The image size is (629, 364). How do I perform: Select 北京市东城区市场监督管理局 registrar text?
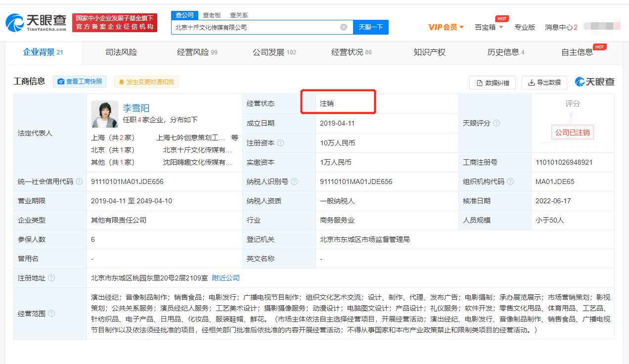[x=365, y=239]
